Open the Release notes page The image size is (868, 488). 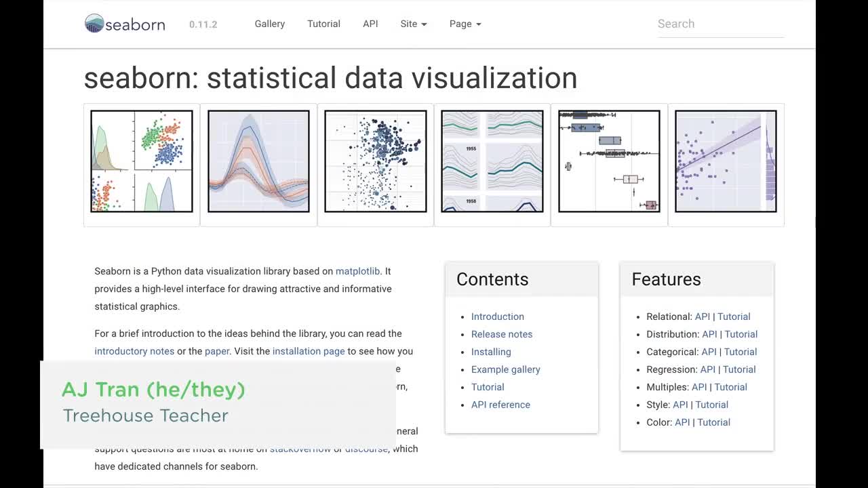click(x=502, y=334)
